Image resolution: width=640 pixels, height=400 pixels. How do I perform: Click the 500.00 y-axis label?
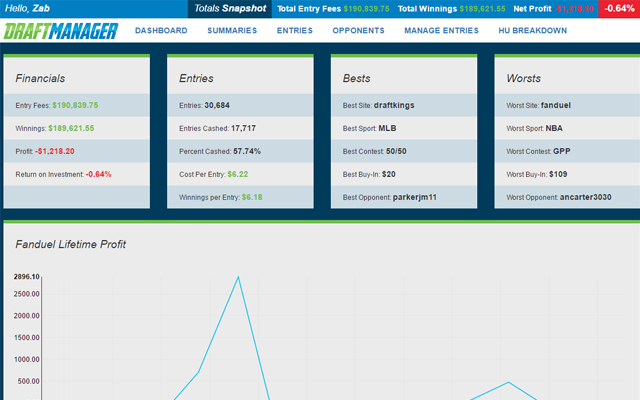(x=27, y=381)
